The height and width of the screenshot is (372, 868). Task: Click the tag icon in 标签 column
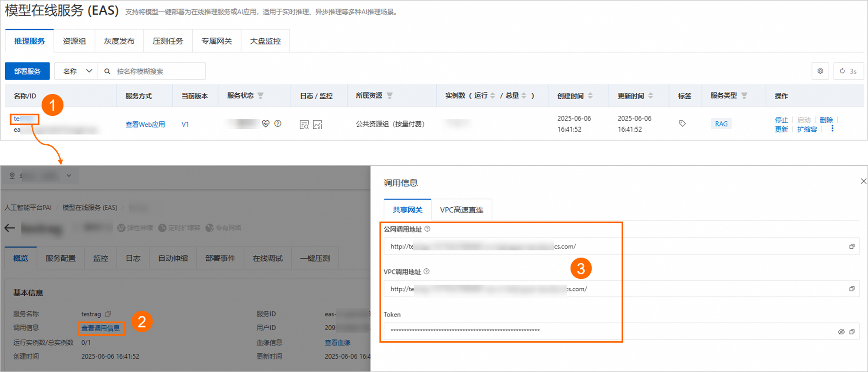683,124
